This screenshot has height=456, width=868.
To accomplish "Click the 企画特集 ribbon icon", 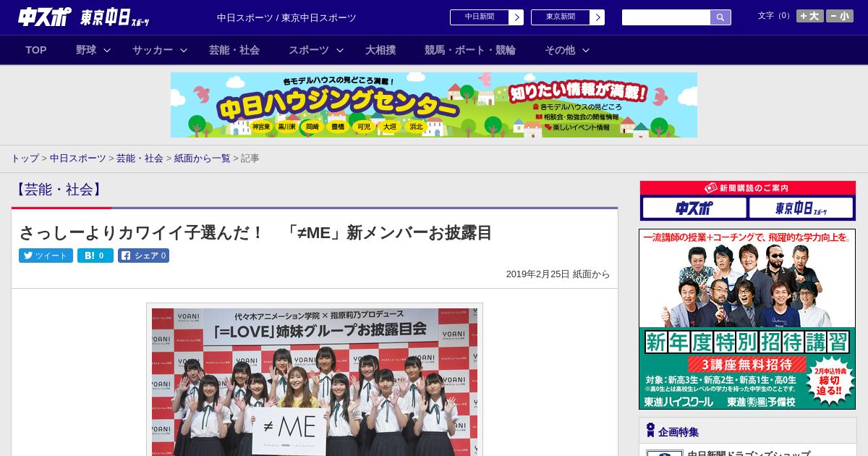I will point(650,431).
